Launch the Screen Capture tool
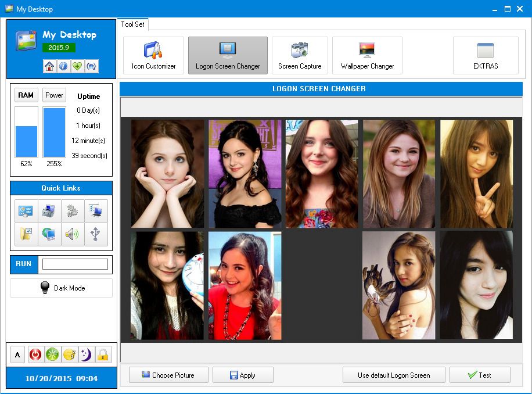532x394 pixels. pyautogui.click(x=300, y=55)
